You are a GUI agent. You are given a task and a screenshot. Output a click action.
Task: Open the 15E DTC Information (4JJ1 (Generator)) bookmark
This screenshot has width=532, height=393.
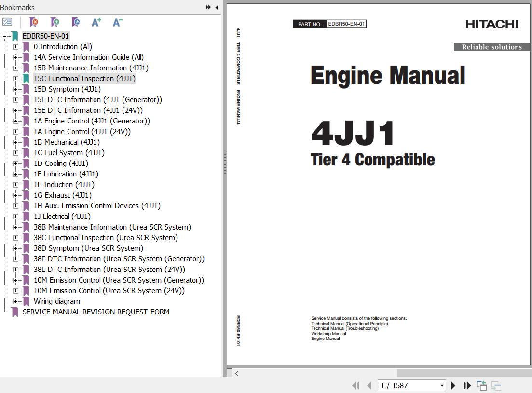(98, 100)
